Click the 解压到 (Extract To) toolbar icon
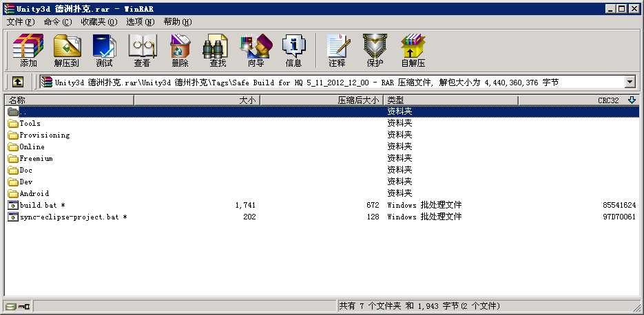 point(67,50)
